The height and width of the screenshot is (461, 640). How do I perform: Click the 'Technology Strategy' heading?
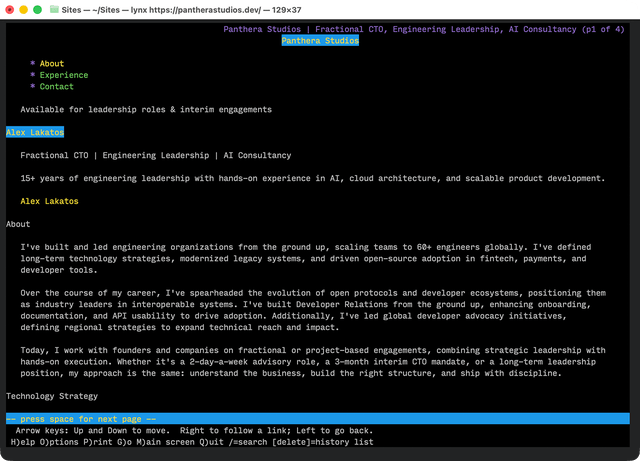point(52,396)
